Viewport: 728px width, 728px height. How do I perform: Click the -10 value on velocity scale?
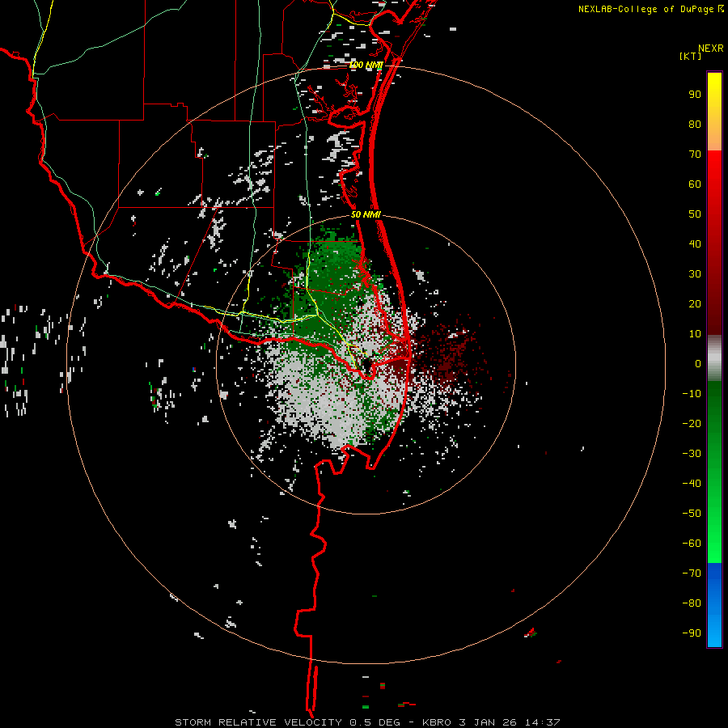coord(692,394)
